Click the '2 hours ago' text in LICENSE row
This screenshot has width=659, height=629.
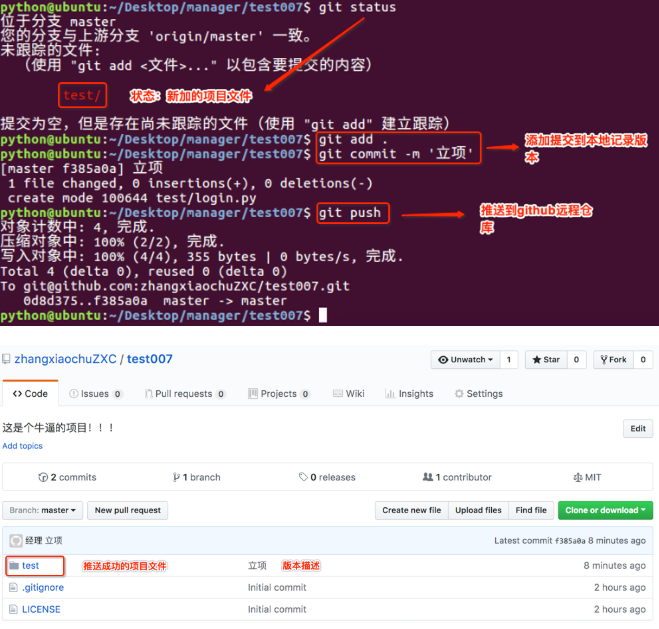click(x=620, y=609)
